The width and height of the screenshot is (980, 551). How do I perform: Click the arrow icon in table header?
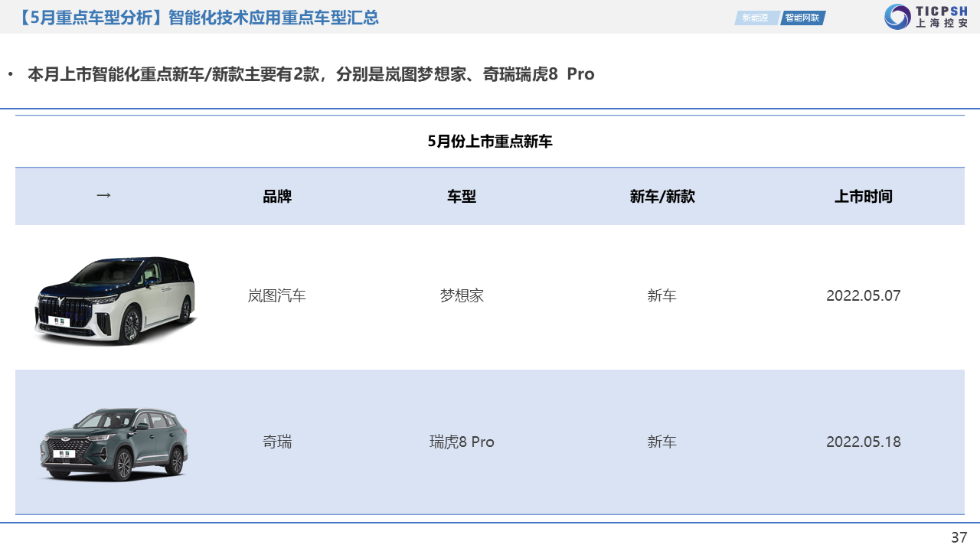click(x=103, y=195)
